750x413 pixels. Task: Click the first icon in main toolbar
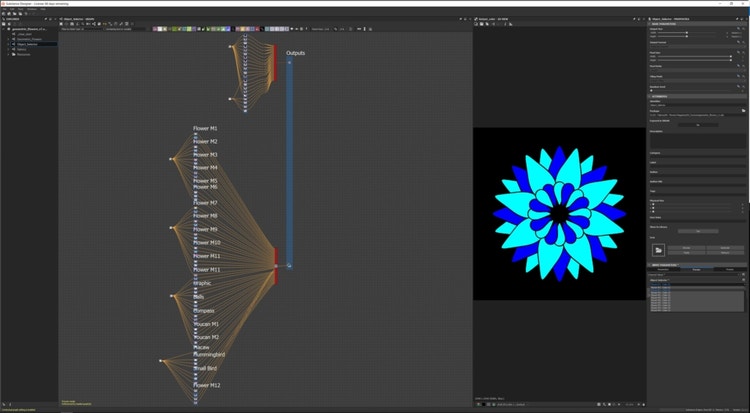pyautogui.click(x=4, y=14)
